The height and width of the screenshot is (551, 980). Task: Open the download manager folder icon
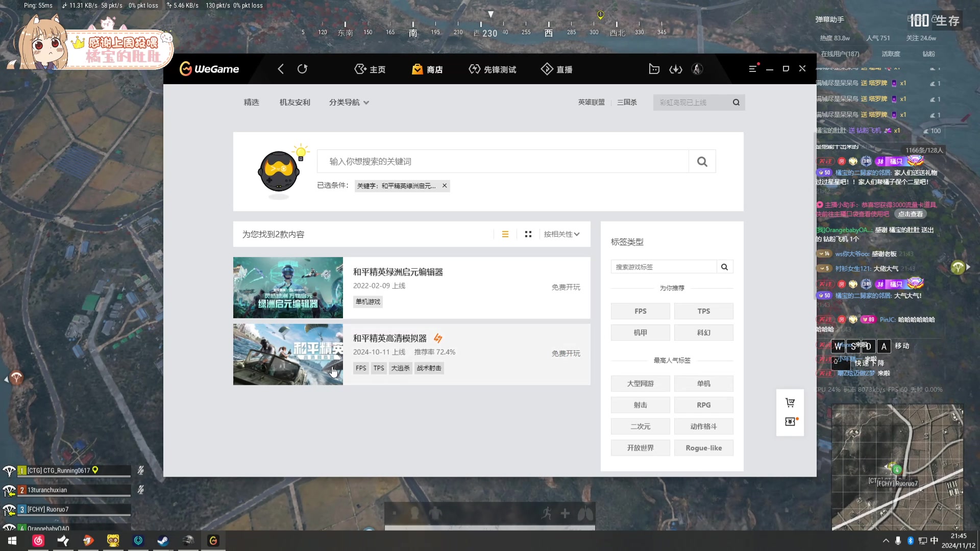point(654,68)
